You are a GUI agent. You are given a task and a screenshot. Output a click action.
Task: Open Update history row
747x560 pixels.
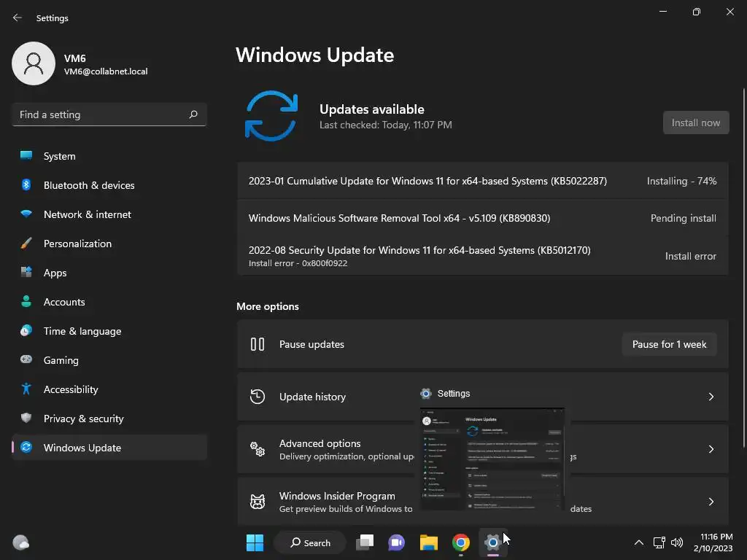[x=483, y=397]
